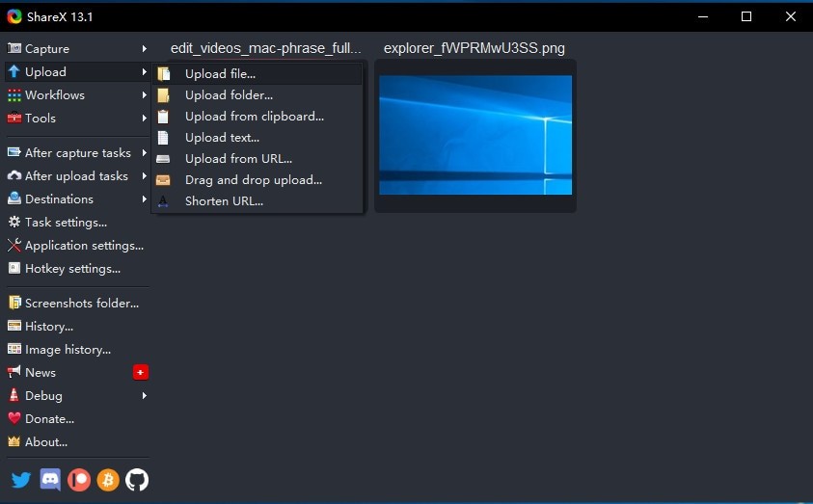Image resolution: width=813 pixels, height=504 pixels.
Task: Click the ShareX logo in title bar
Action: point(14,16)
